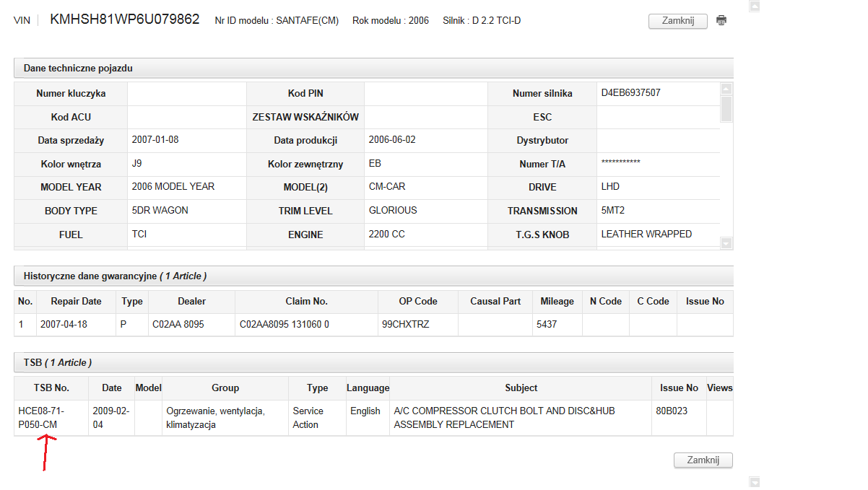Image resolution: width=868 pixels, height=490 pixels.
Task: Click the VIN number KMHSH81WP6U079862
Action: (x=125, y=19)
